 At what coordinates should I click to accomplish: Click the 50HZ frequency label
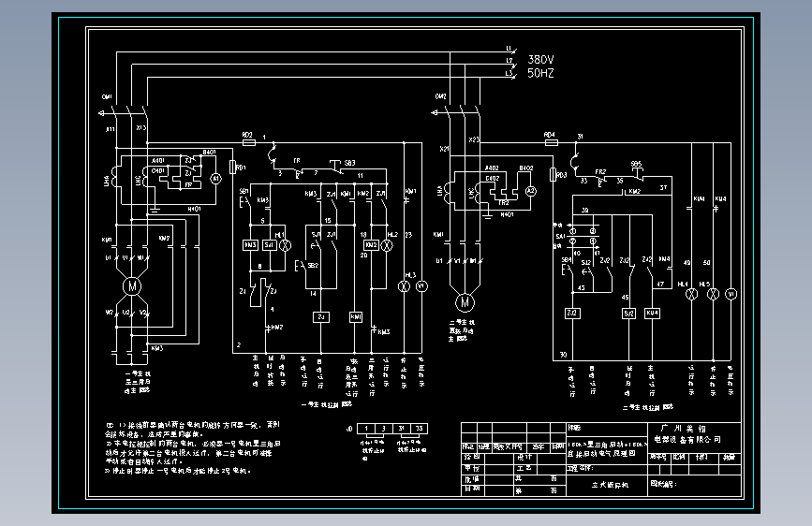click(540, 73)
